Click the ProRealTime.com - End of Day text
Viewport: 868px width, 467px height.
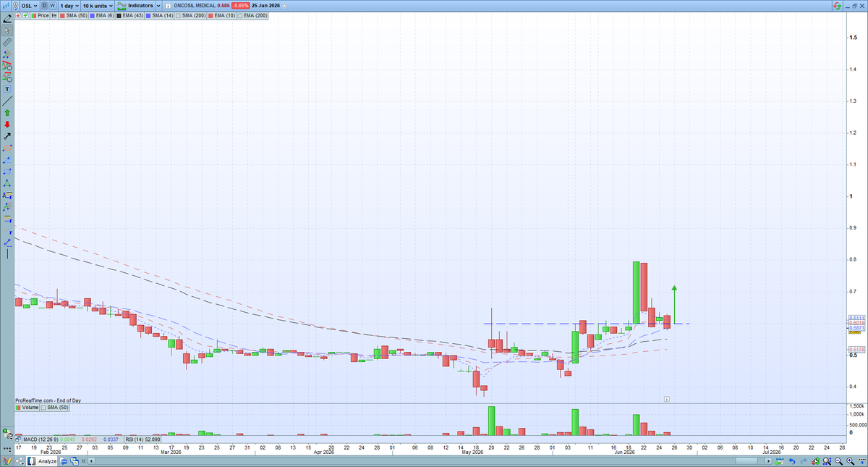[x=48, y=400]
